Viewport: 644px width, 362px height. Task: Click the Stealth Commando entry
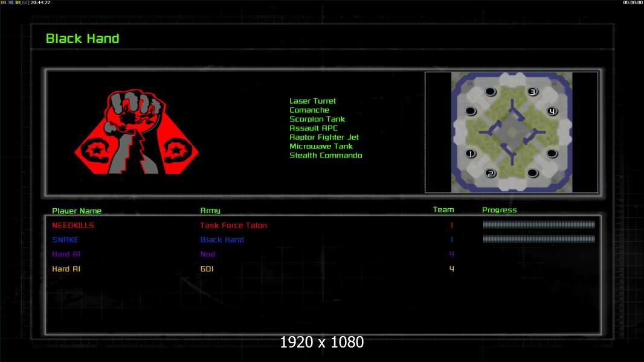[x=326, y=155]
